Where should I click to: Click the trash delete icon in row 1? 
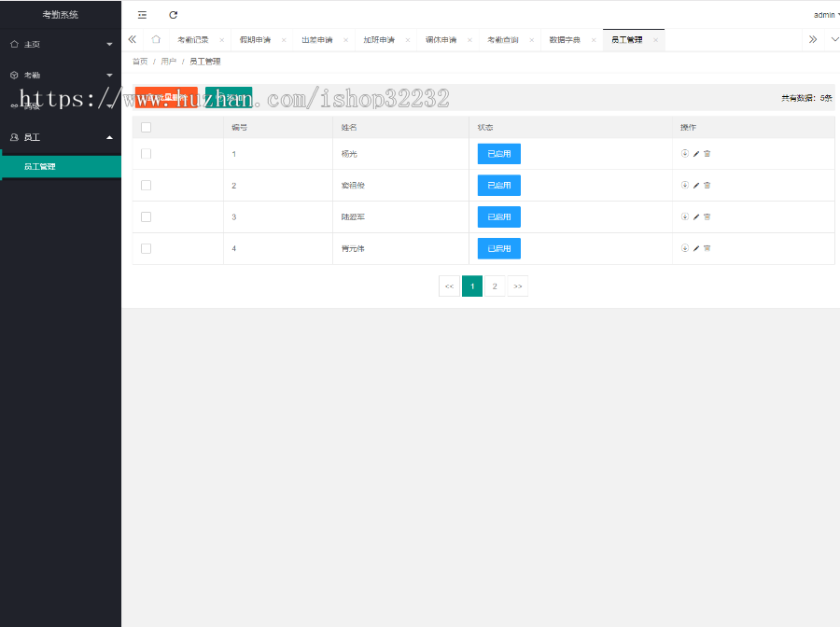pos(707,154)
